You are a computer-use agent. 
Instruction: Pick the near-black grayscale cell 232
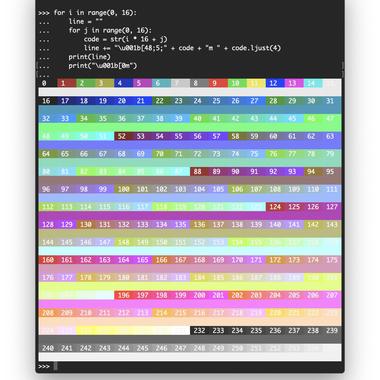[199, 330]
